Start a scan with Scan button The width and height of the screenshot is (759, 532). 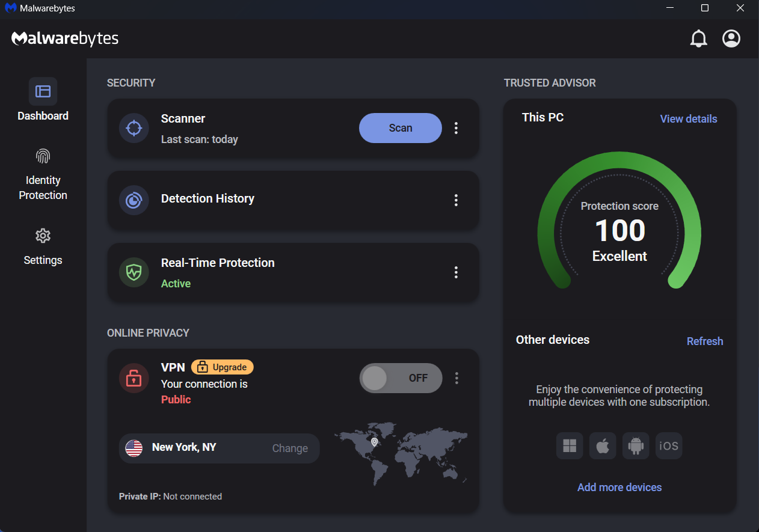tap(401, 128)
